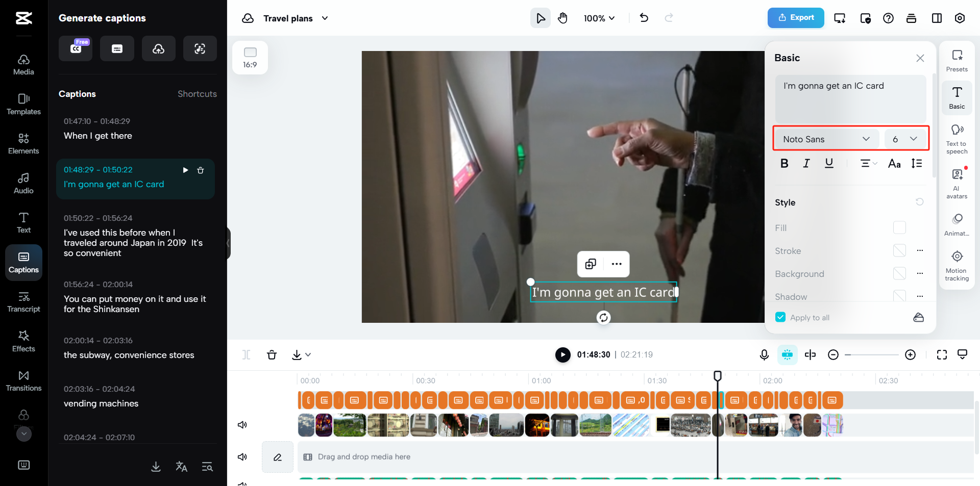Open the Text panel in sidebar
The height and width of the screenshot is (486, 980).
pyautogui.click(x=23, y=223)
